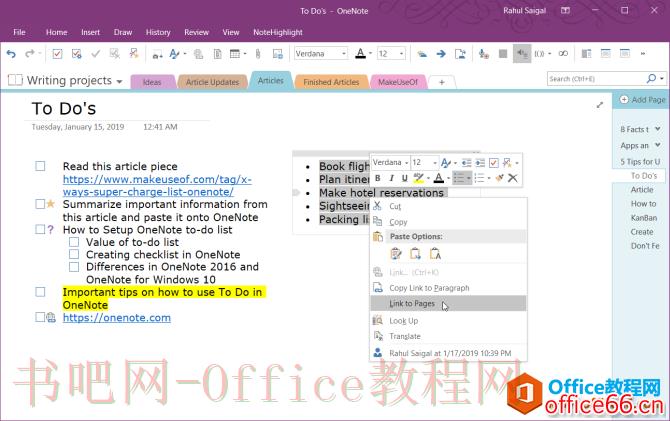Image resolution: width=670 pixels, height=421 pixels.
Task: Click the attach file paperclip icon
Action: (258, 54)
